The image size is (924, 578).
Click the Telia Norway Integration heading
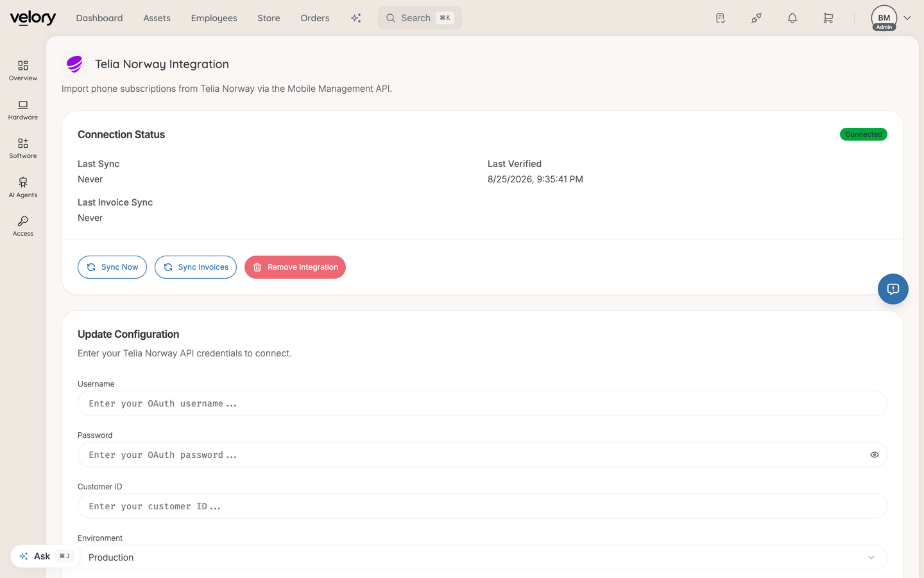(162, 64)
